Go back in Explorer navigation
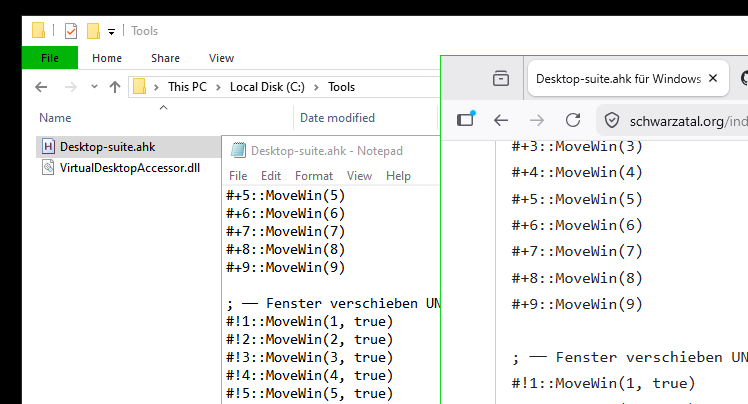 [42, 87]
